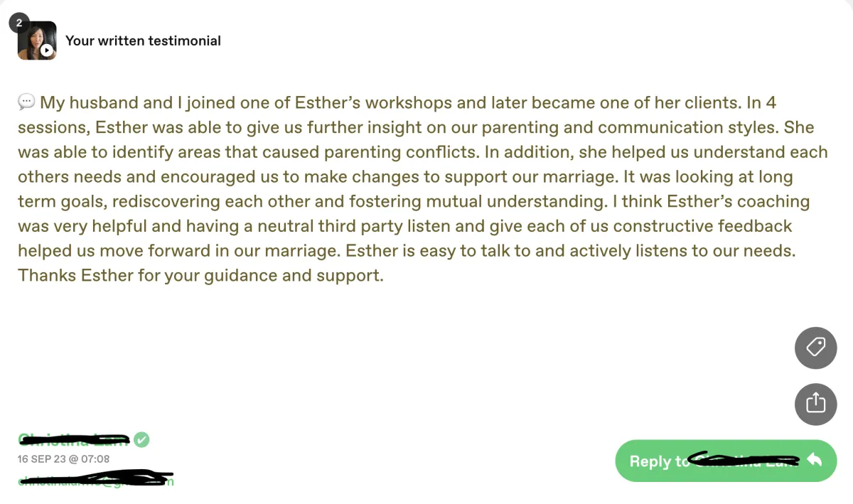Click the green verified checkmark badge
Screen dimensions: 853x504
point(142,439)
